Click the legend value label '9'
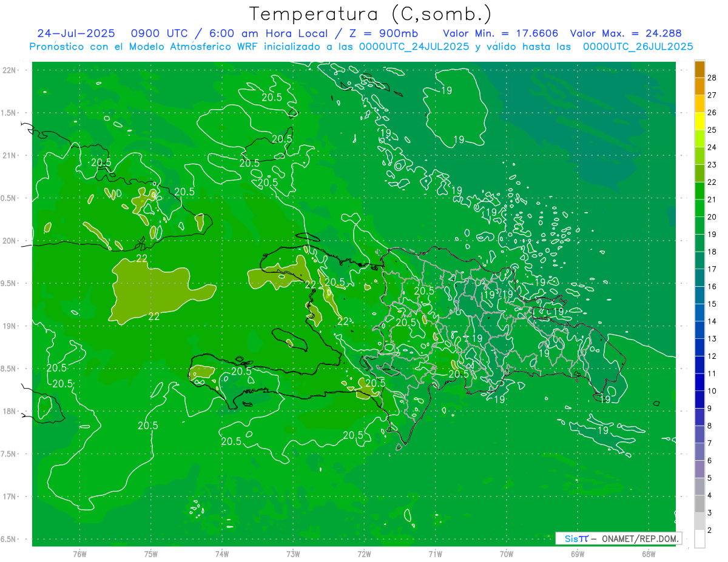Screen dimensions: 728x562 pyautogui.click(x=710, y=409)
